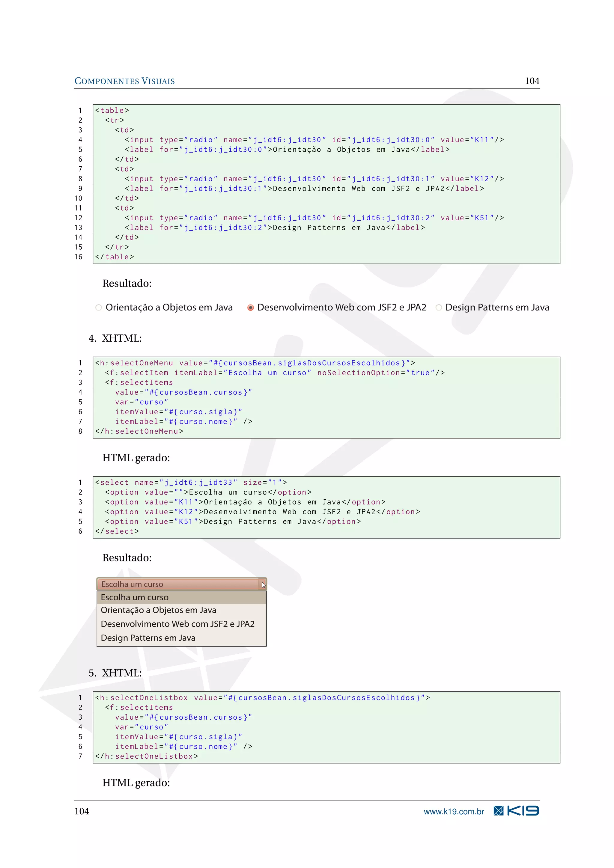Select the Orientação a Objetos radio button
This screenshot has width=614, height=868.
99,308
